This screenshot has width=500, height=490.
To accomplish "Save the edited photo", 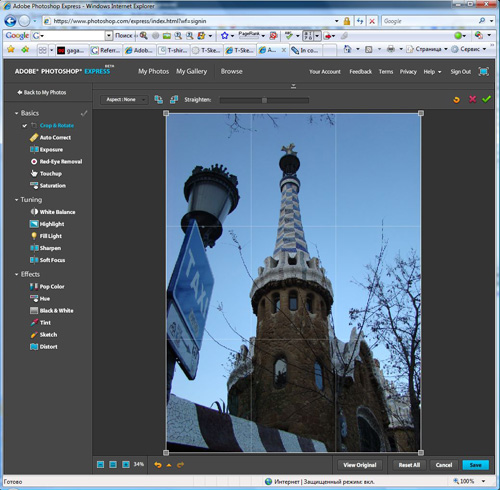I will [x=475, y=465].
